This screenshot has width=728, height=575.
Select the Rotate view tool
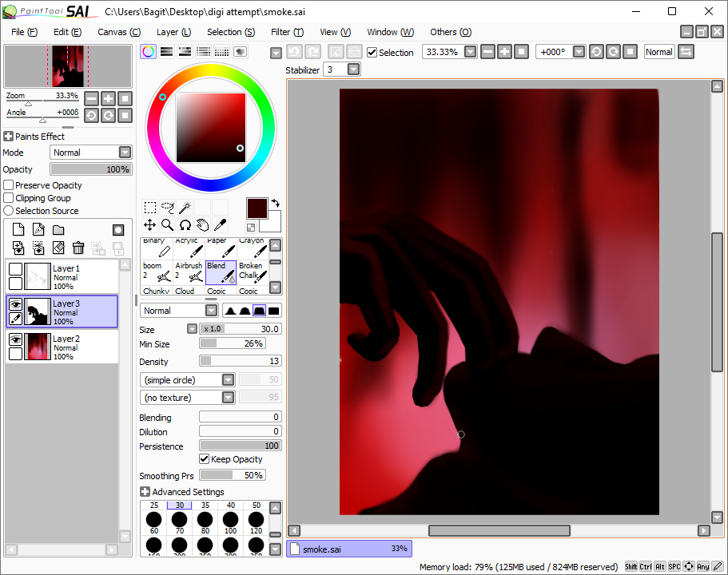point(185,225)
